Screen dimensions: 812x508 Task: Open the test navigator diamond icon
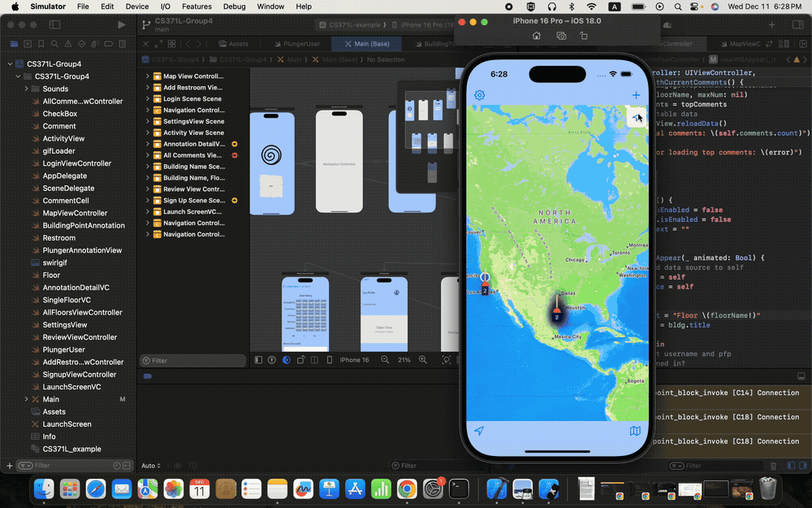[81, 44]
